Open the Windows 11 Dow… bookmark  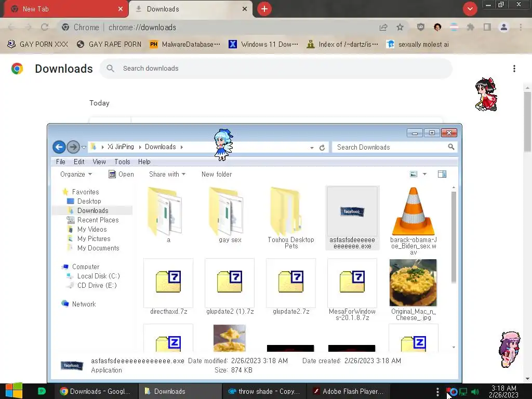coord(263,45)
